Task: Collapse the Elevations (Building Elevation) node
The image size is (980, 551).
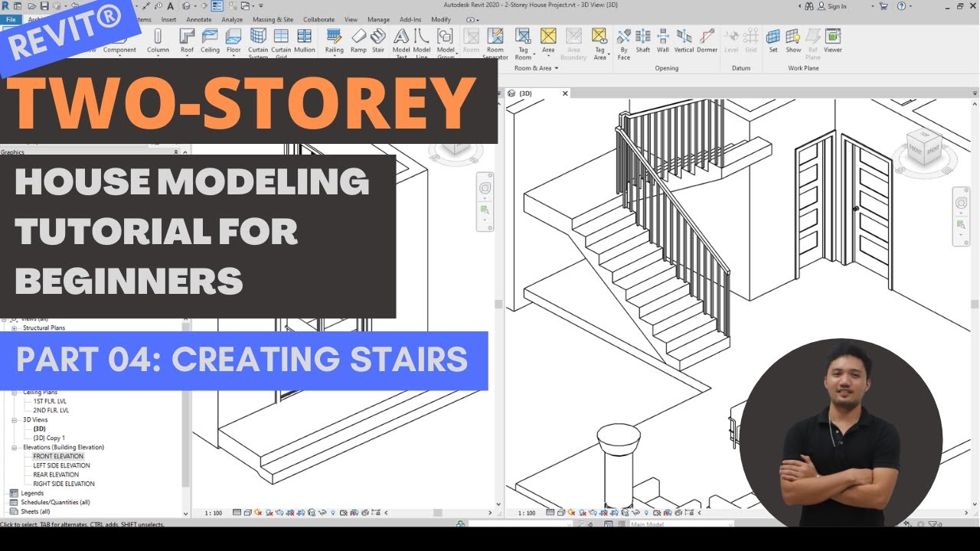Action: 14,447
